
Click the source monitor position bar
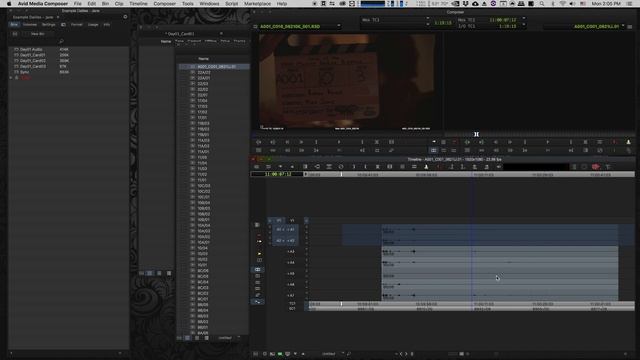[347, 134]
